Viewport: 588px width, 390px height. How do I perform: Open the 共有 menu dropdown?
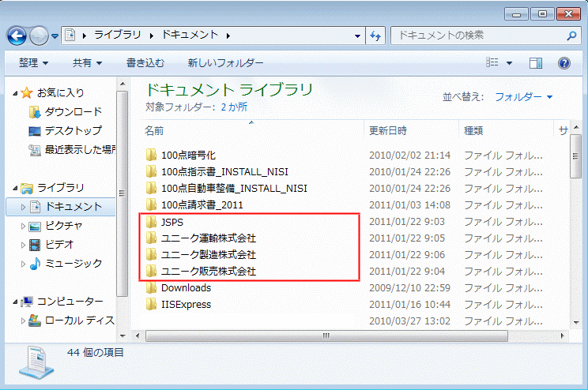(87, 62)
